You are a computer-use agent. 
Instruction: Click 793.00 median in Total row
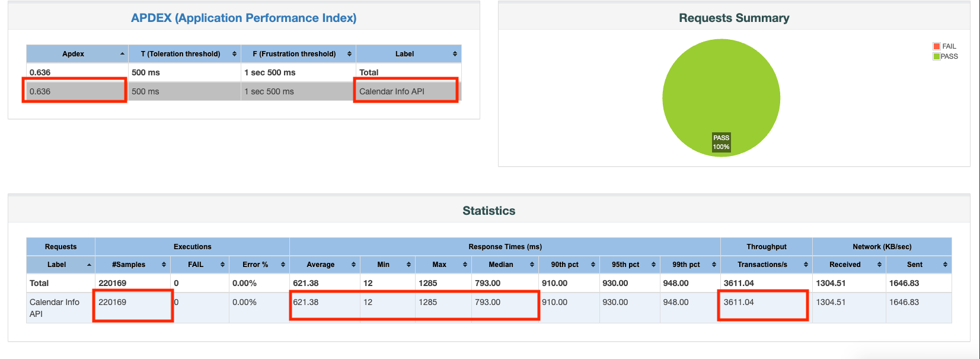(x=488, y=283)
